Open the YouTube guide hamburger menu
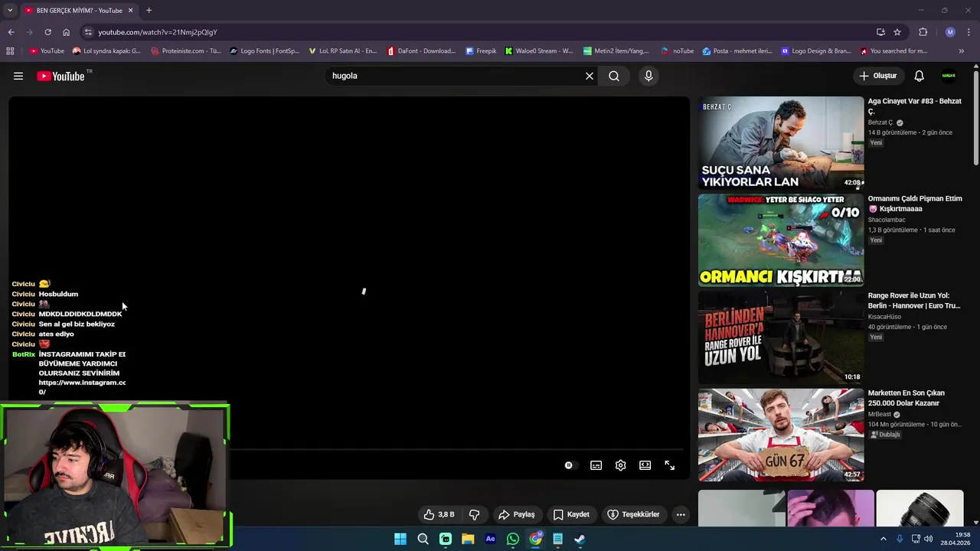Screen dimensions: 980x551 pyautogui.click(x=18, y=76)
